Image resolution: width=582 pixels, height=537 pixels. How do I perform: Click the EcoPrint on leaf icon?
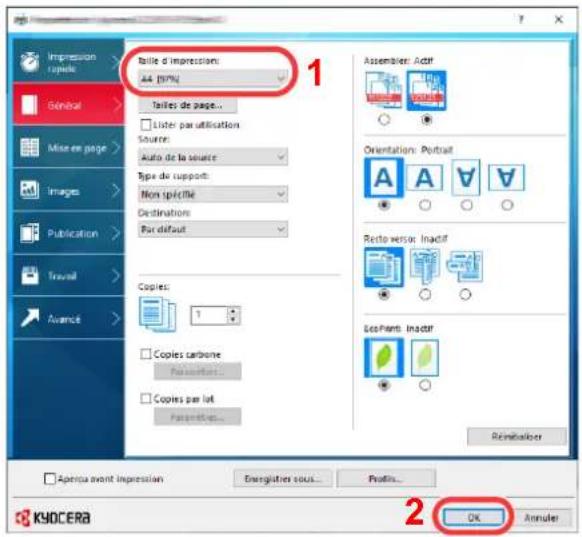425,357
